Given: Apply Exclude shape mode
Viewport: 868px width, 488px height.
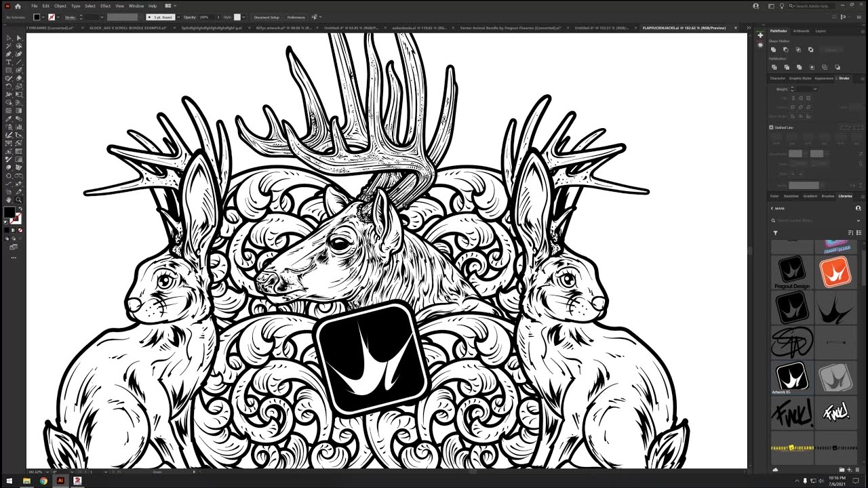Looking at the screenshot, I should [810, 49].
